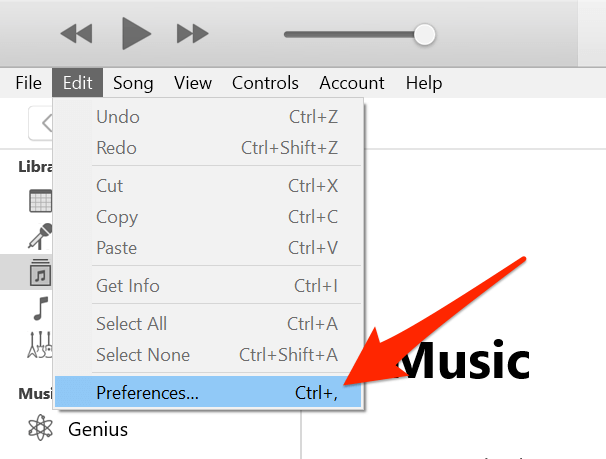This screenshot has height=459, width=606.
Task: Open the Recently Added calendar icon
Action: (x=40, y=201)
